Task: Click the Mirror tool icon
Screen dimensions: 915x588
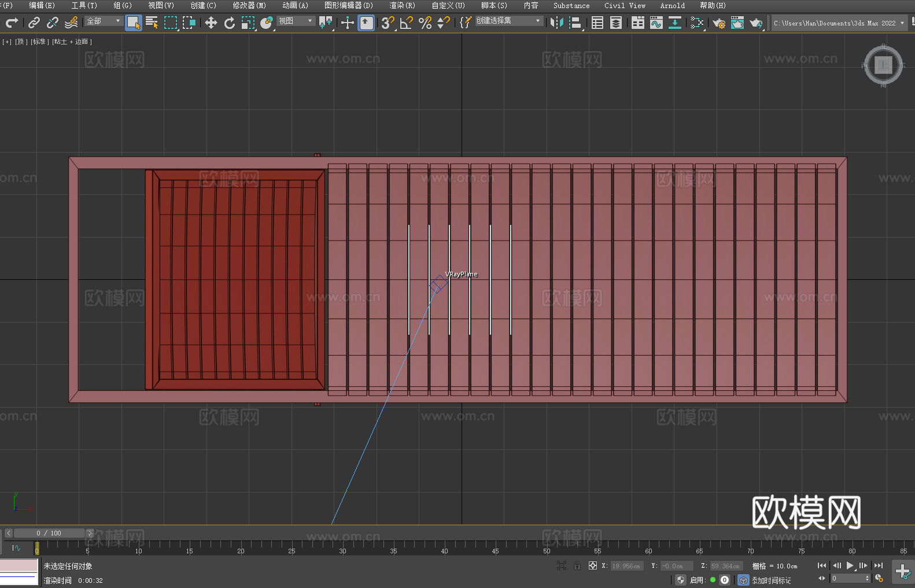Action: click(x=557, y=23)
